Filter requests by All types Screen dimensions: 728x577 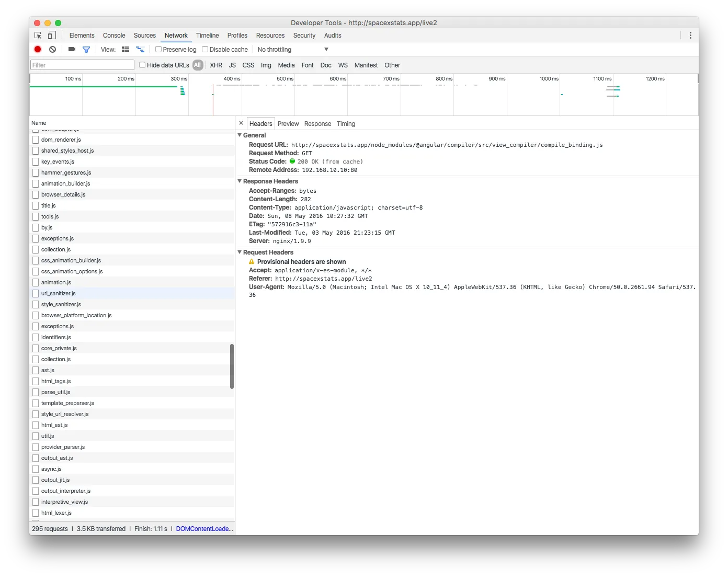[197, 65]
